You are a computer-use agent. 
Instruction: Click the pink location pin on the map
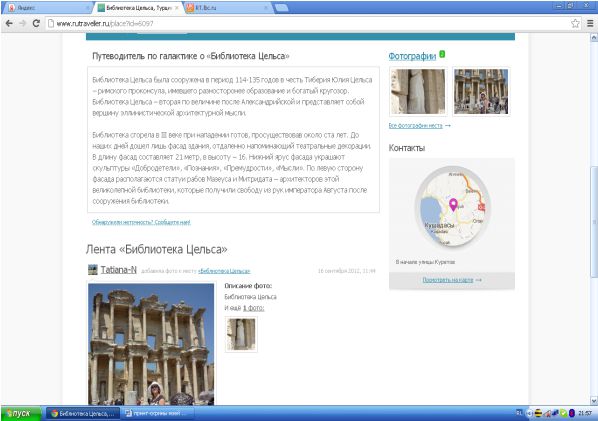click(453, 204)
